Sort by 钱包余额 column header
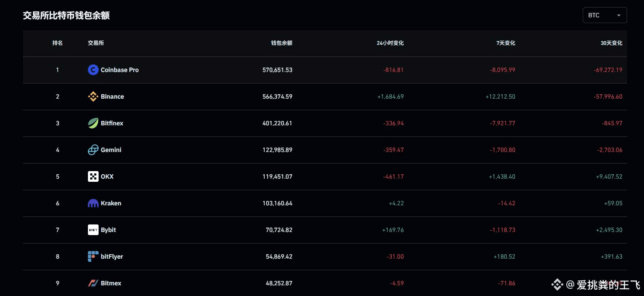The height and width of the screenshot is (296, 644). coord(282,43)
